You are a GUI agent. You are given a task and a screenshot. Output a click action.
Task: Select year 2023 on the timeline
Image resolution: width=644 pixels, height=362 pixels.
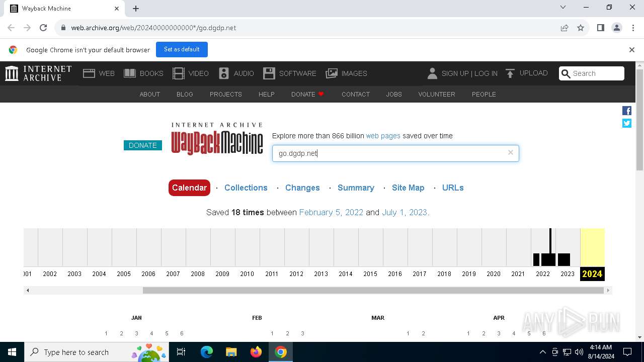point(568,274)
